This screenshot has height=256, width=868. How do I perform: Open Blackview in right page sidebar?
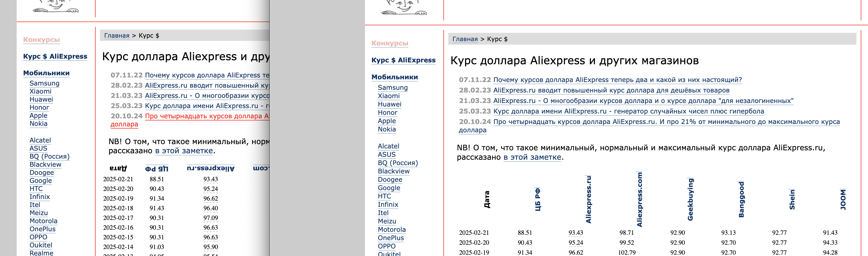click(x=393, y=171)
